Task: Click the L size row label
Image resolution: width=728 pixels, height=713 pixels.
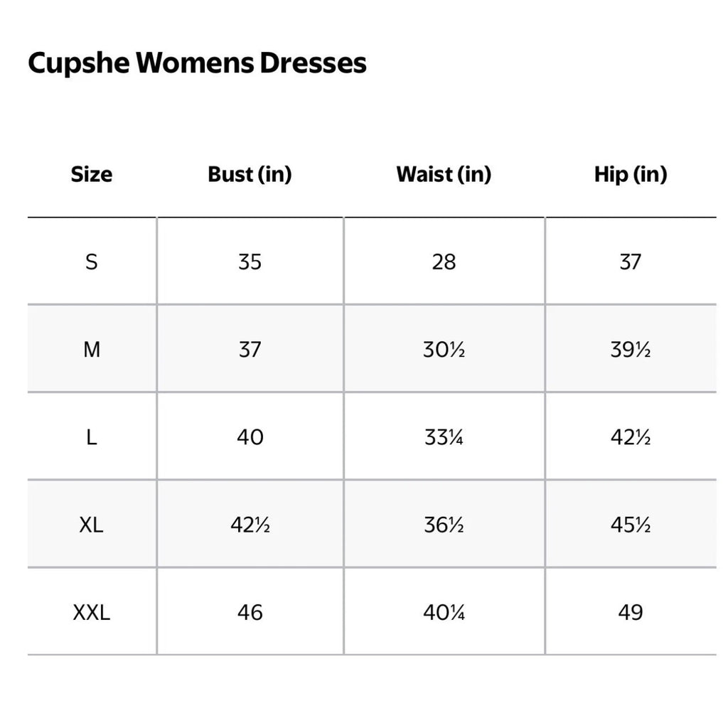Action: 92,437
